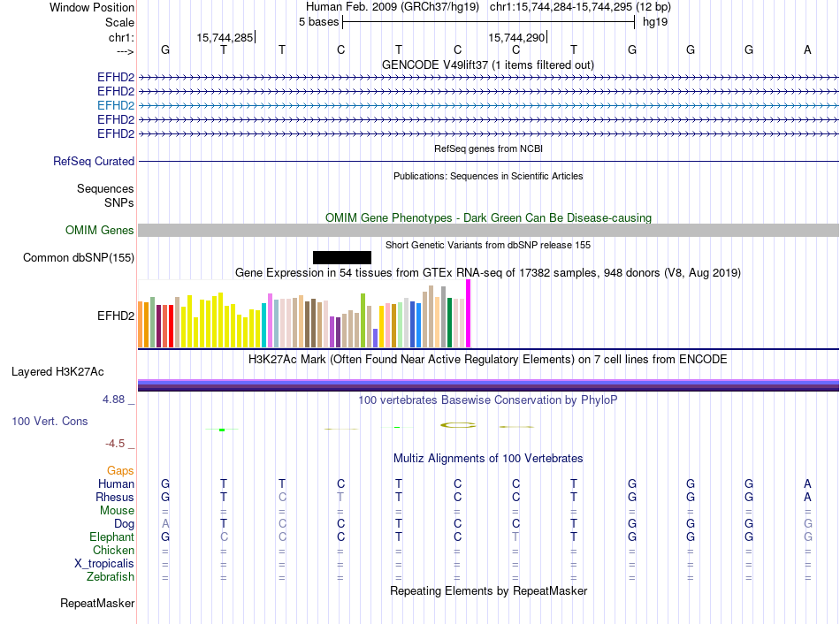Click the light-blue EFHD2 transcript line
Screen dimensions: 840x624
[488, 105]
